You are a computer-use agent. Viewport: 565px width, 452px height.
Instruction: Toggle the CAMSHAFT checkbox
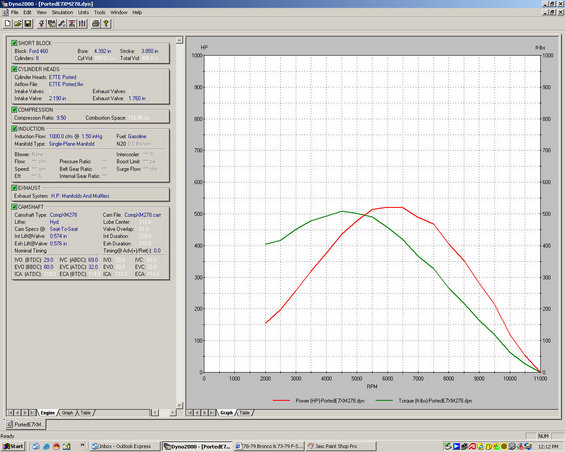point(14,207)
